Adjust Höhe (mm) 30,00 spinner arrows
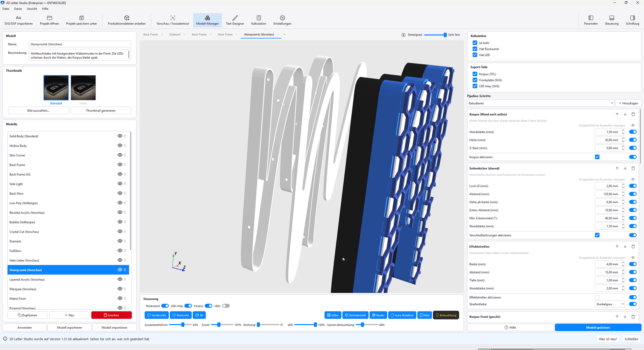The height and width of the screenshot is (350, 644). coord(623,140)
